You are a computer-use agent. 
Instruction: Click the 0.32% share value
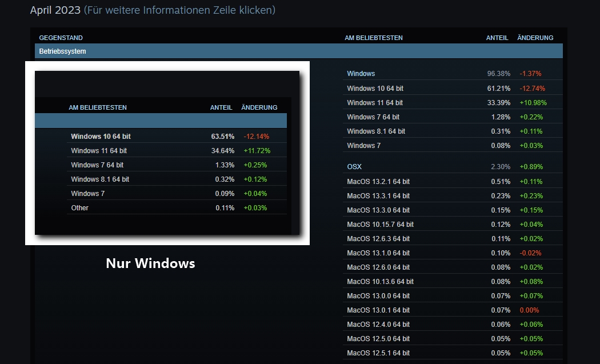pyautogui.click(x=225, y=179)
